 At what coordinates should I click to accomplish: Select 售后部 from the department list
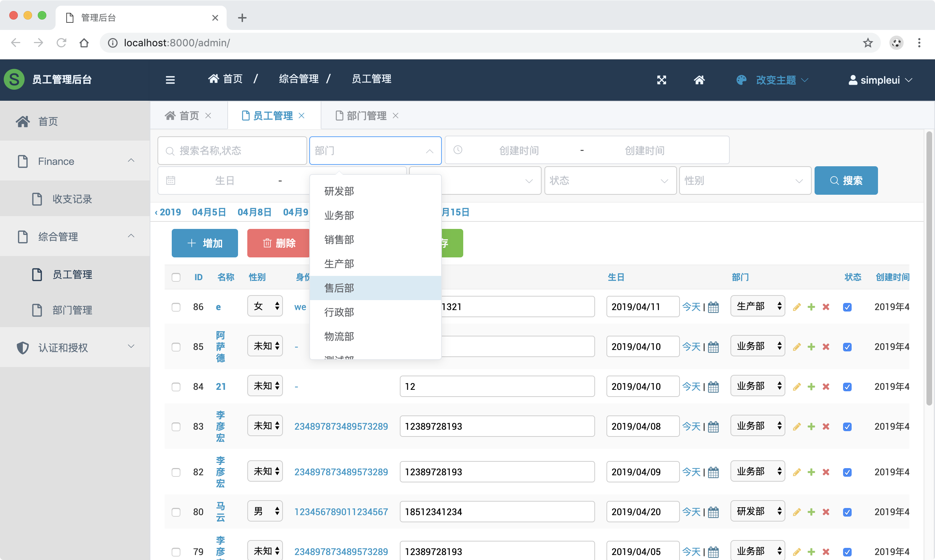(339, 288)
